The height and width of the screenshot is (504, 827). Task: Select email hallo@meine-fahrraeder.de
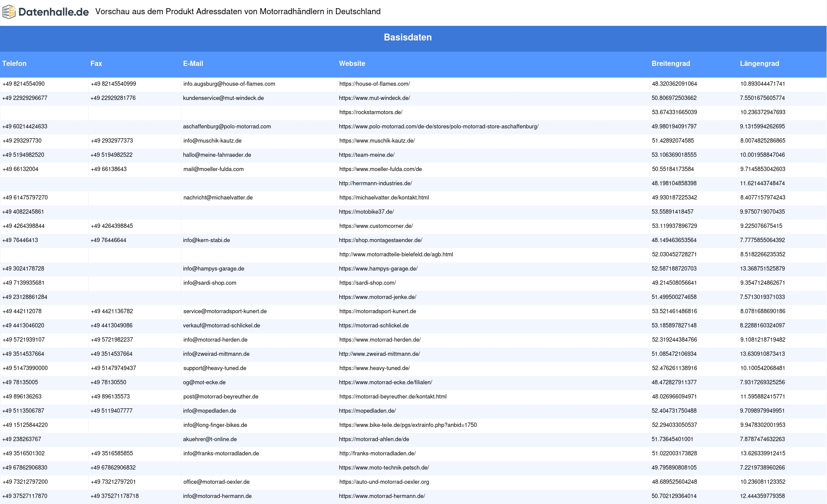click(x=217, y=155)
